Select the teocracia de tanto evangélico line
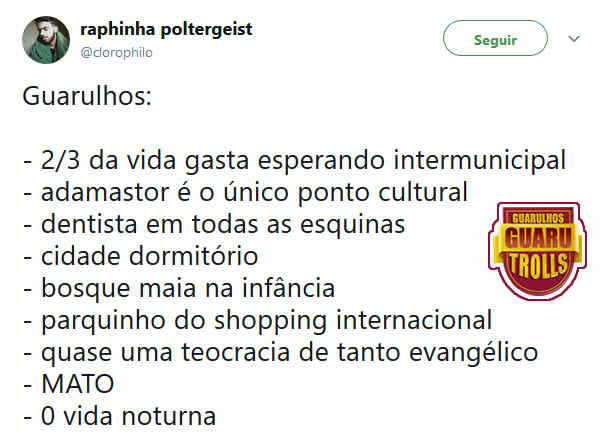This screenshot has height=437, width=615. coord(280,352)
